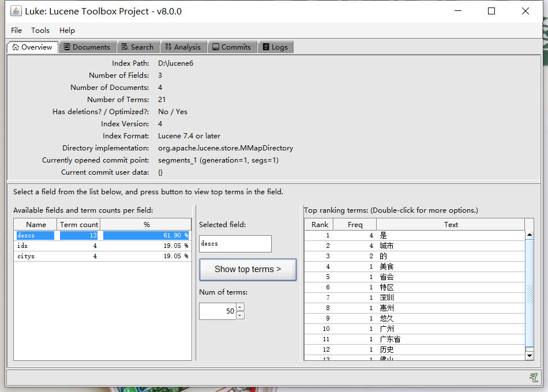The height and width of the screenshot is (392, 548).
Task: Click the Java app icon in title bar
Action: click(16, 11)
